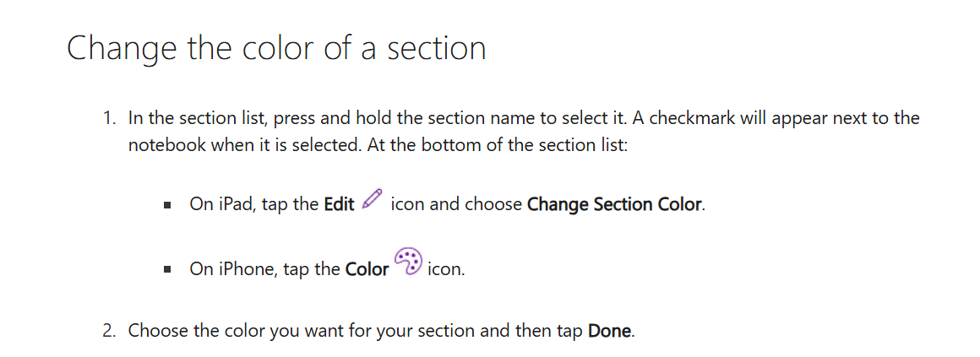Click the purple Color palette icon

pos(408,262)
